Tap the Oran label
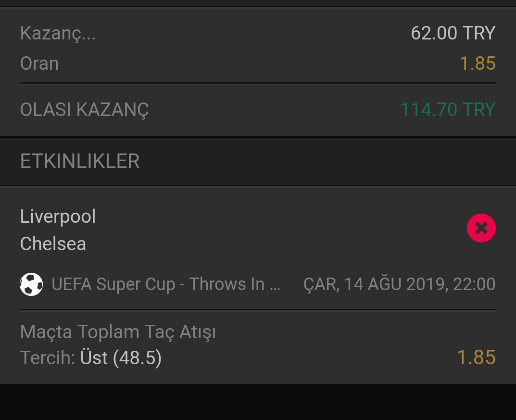The height and width of the screenshot is (420, 516). [x=39, y=63]
